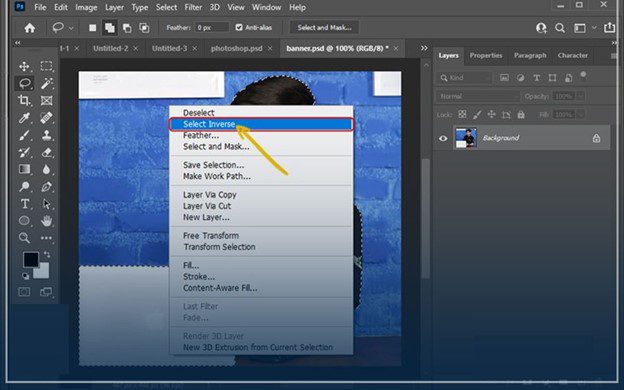Select the Move tool
The image size is (624, 390).
click(24, 66)
